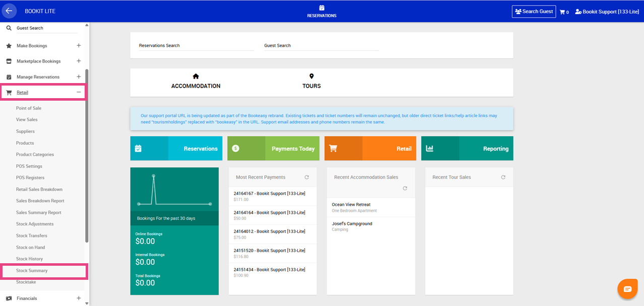Switch to the Accommodation tab

click(x=196, y=83)
